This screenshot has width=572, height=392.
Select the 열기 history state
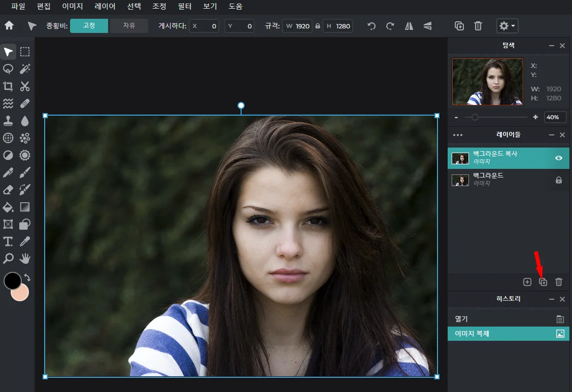click(x=508, y=319)
